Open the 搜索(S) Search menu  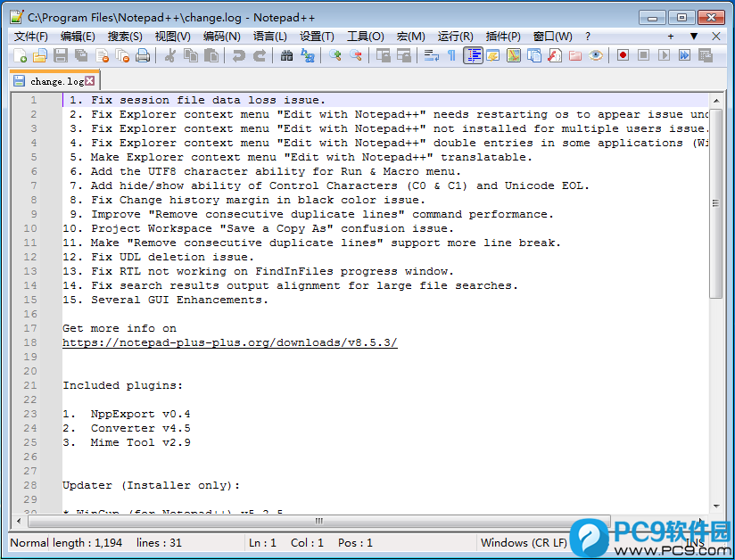(x=125, y=36)
